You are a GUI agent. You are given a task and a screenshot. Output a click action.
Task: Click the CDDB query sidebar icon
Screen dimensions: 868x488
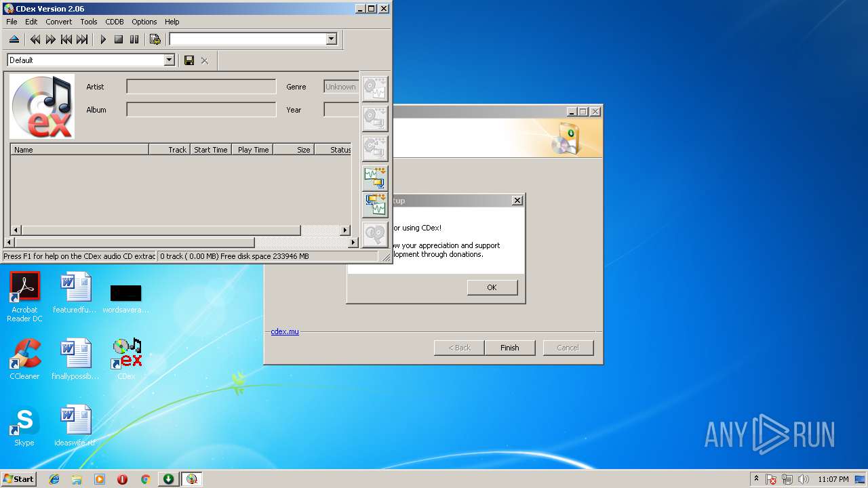tap(374, 235)
